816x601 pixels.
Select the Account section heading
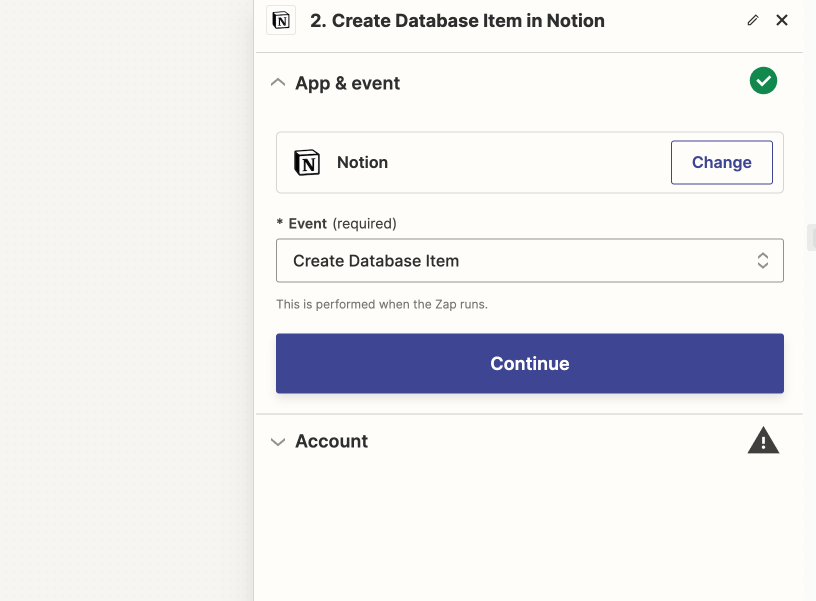point(332,441)
